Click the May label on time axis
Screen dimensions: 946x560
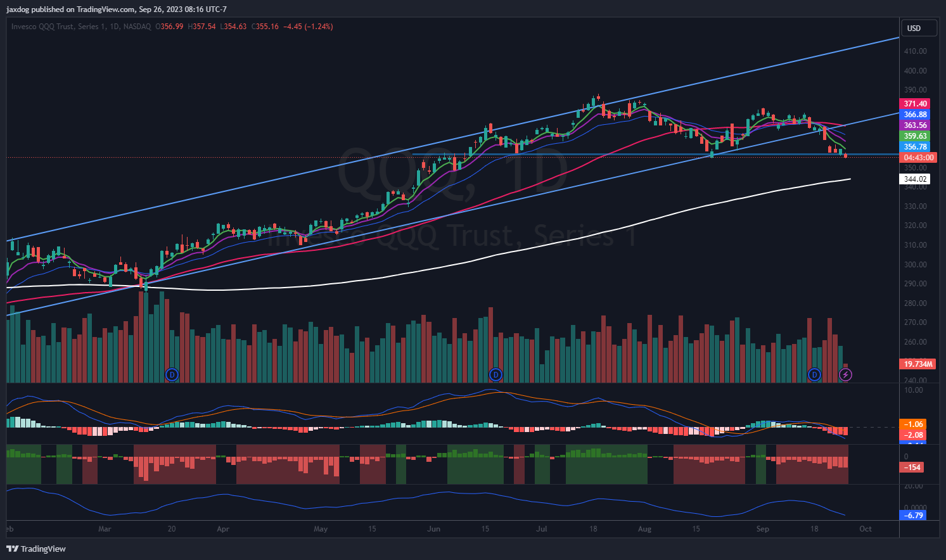(321, 528)
